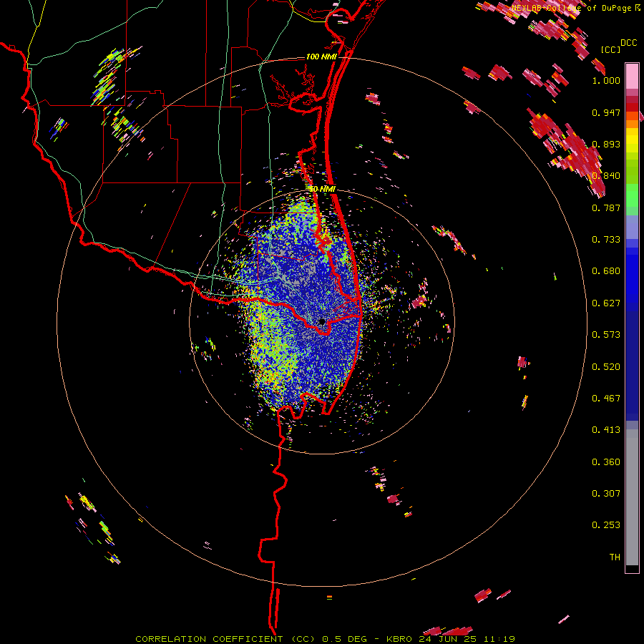Click the "24 JUN 25" date in the caption
The height and width of the screenshot is (644, 644).
tap(448, 639)
